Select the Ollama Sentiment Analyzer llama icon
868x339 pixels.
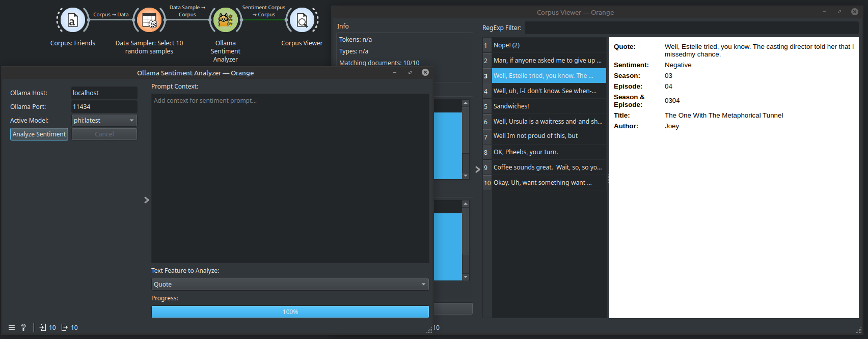point(226,20)
